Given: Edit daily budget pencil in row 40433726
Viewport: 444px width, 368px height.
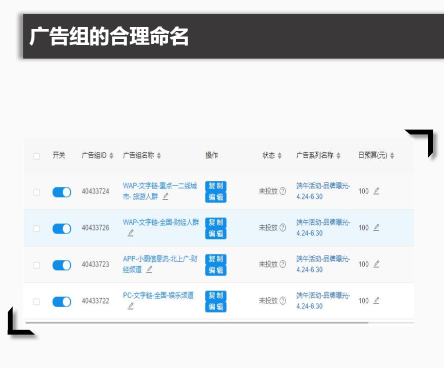Looking at the screenshot, I should pos(376,228).
